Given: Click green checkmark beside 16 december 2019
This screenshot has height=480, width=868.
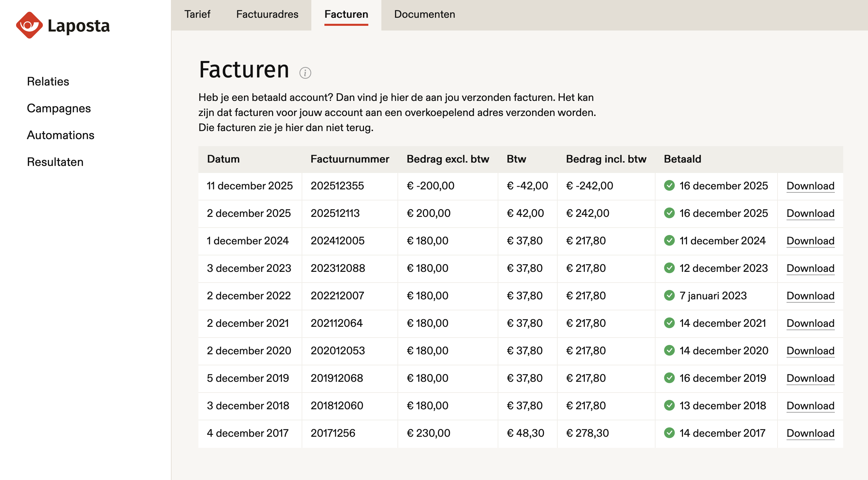Looking at the screenshot, I should pos(669,378).
